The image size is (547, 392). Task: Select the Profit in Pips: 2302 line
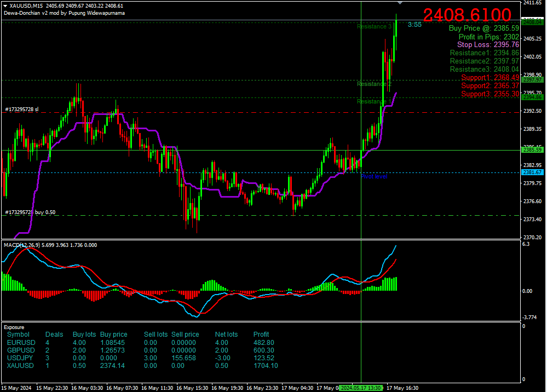[489, 37]
